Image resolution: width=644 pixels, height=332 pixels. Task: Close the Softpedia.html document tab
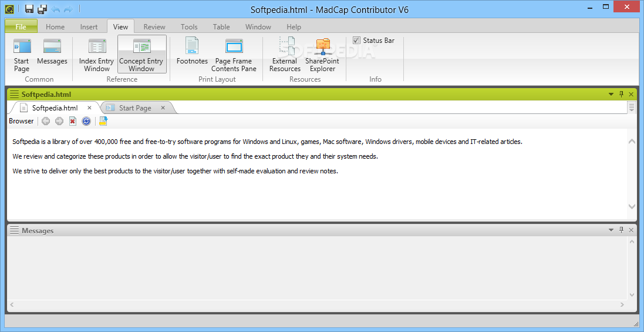[x=90, y=108]
